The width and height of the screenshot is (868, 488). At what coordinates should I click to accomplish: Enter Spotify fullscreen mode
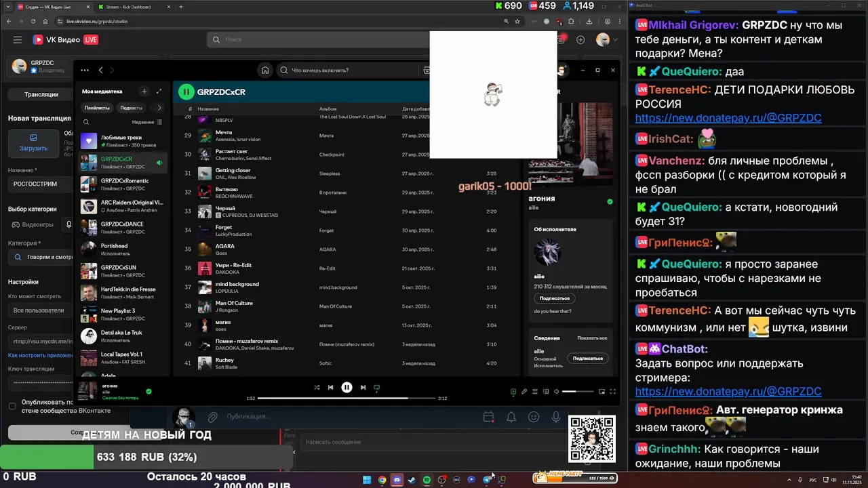[612, 391]
